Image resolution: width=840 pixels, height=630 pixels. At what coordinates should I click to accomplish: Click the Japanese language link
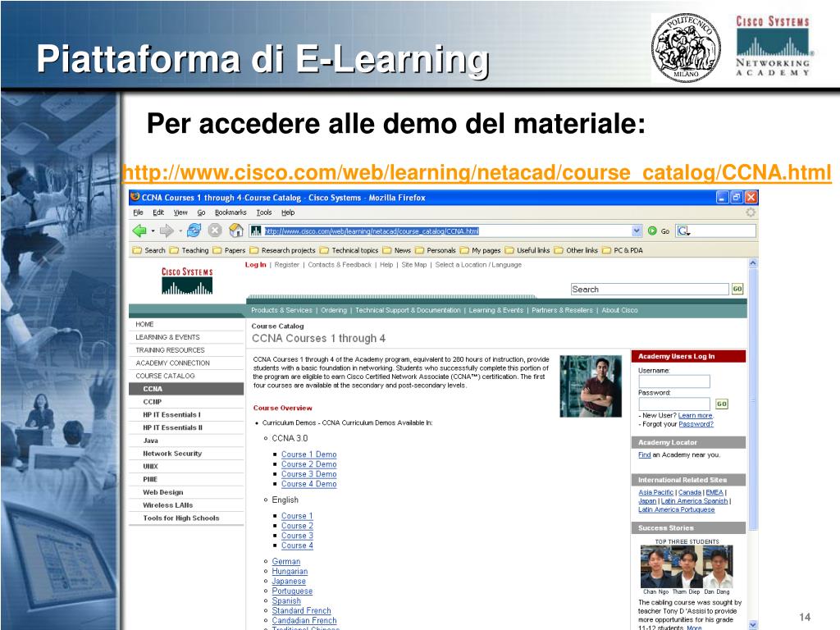pyautogui.click(x=289, y=582)
